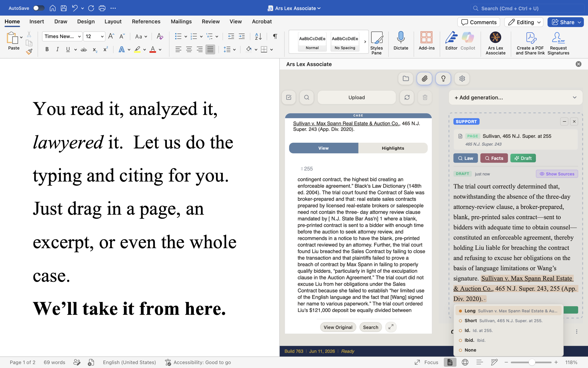
Task: Click the Upload button
Action: pos(356,97)
